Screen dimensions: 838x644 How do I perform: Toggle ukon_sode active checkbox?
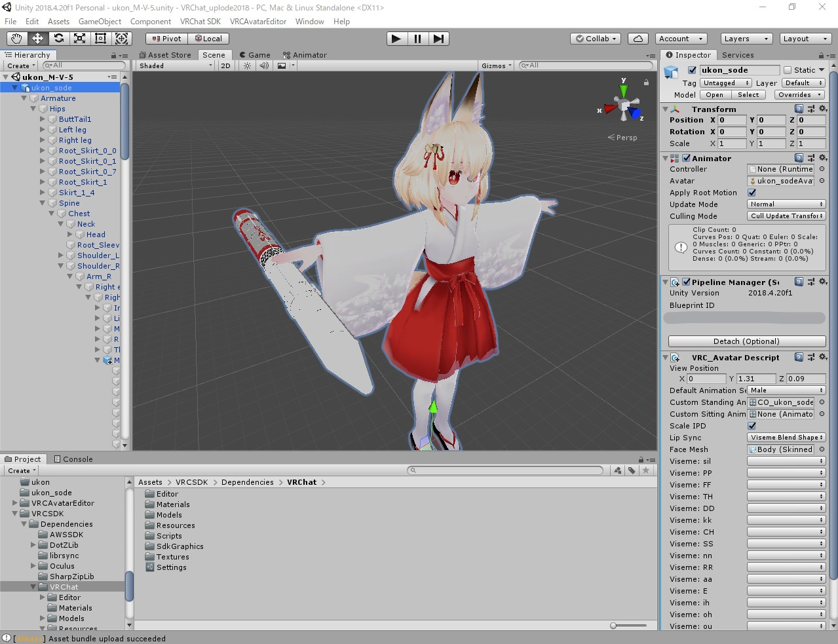tap(692, 70)
